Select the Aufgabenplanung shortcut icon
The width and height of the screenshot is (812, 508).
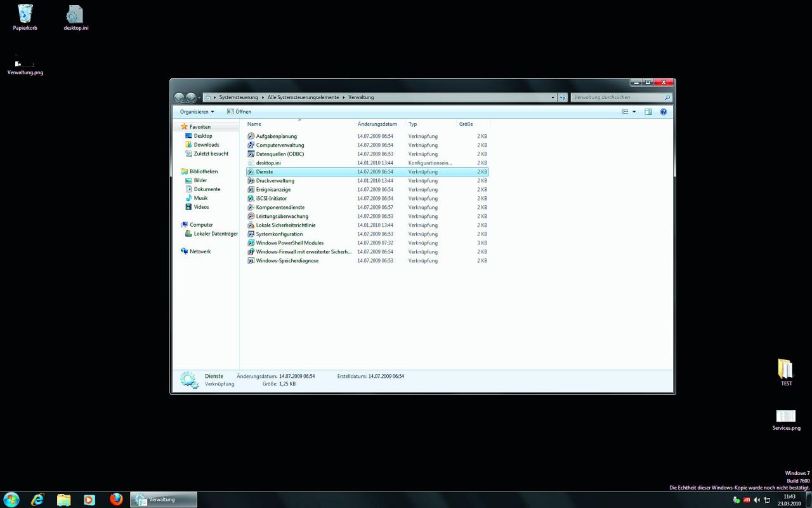coord(251,136)
